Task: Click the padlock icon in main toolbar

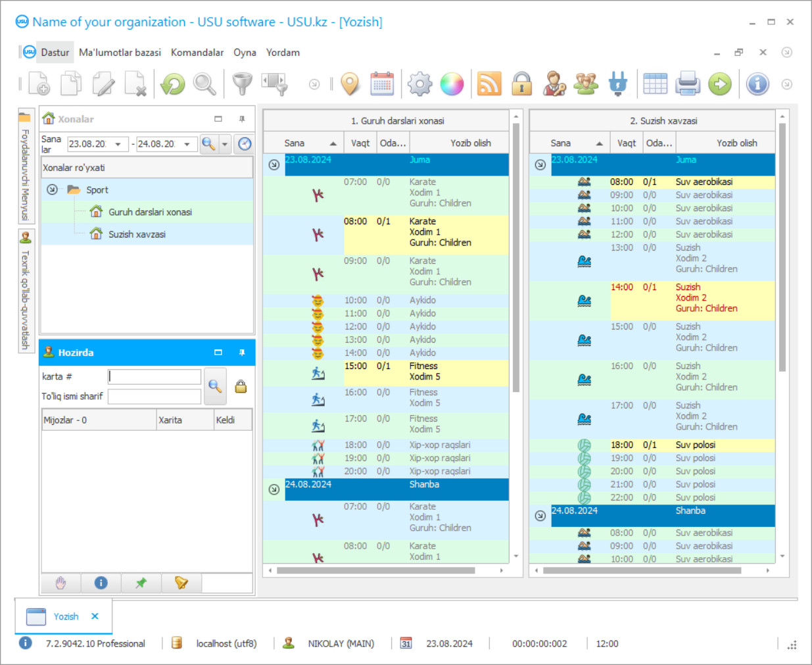Action: 522,84
